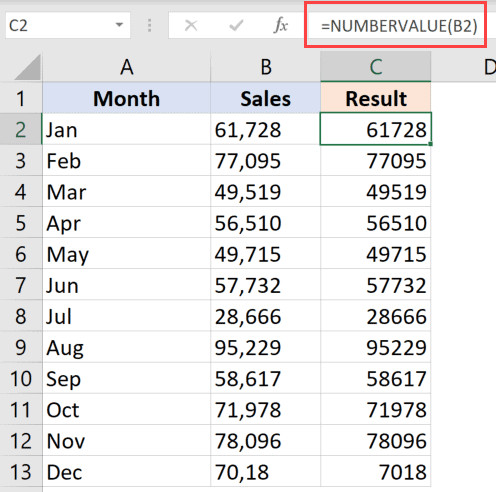This screenshot has width=496, height=492.
Task: Click the Sales cell 49,715
Action: point(266,254)
